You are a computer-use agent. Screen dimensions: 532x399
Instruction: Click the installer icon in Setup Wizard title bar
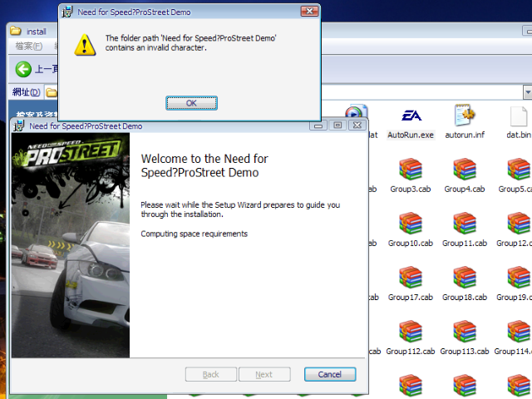tap(19, 126)
